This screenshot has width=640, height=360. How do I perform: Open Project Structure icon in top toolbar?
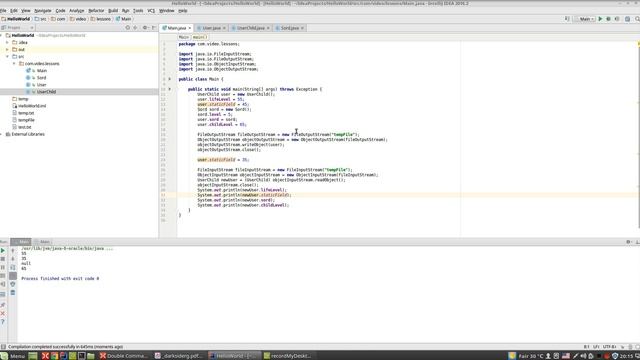(x=627, y=19)
